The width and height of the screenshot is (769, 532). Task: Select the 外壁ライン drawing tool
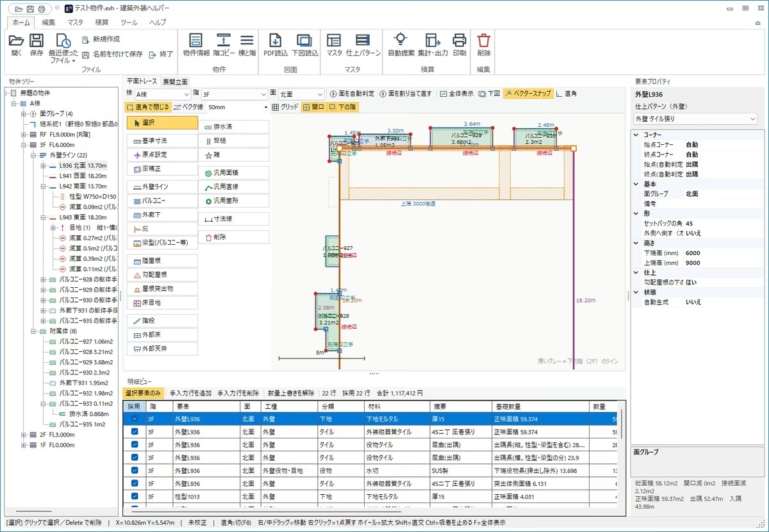click(x=162, y=187)
